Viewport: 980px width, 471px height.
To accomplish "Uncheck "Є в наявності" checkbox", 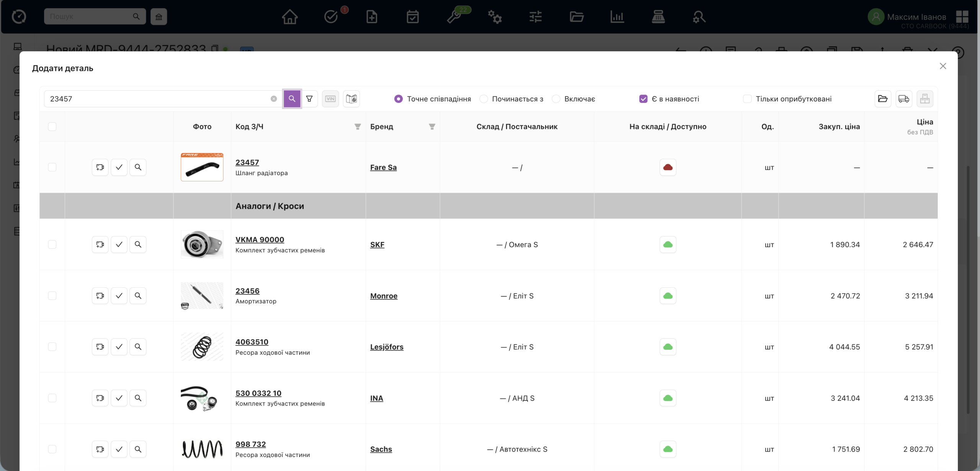I will tap(643, 99).
